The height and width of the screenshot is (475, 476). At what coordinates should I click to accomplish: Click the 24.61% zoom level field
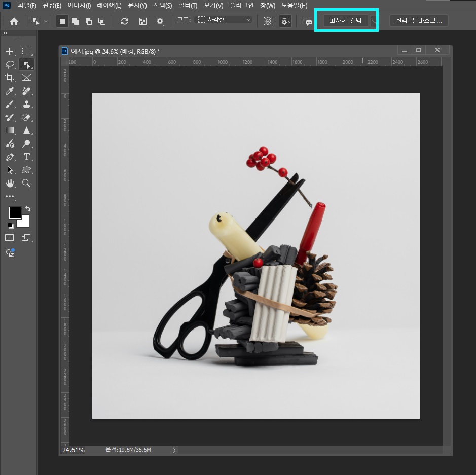coord(73,450)
